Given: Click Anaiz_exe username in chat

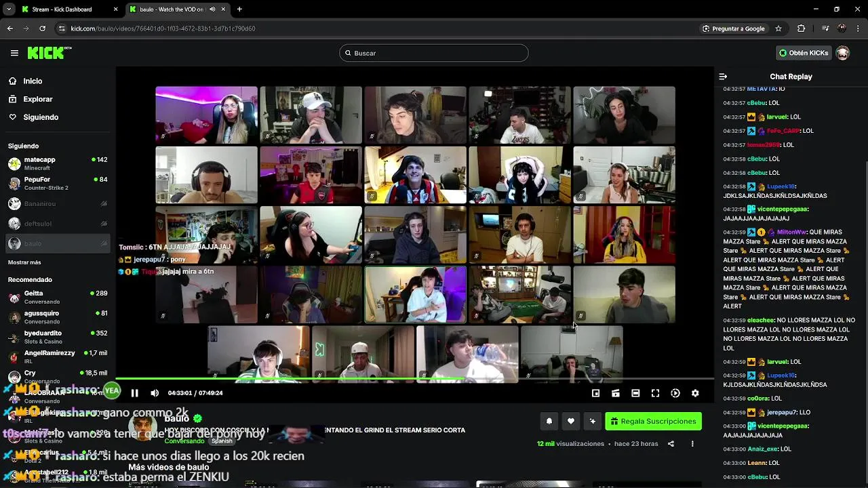Looking at the screenshot, I should 763,449.
